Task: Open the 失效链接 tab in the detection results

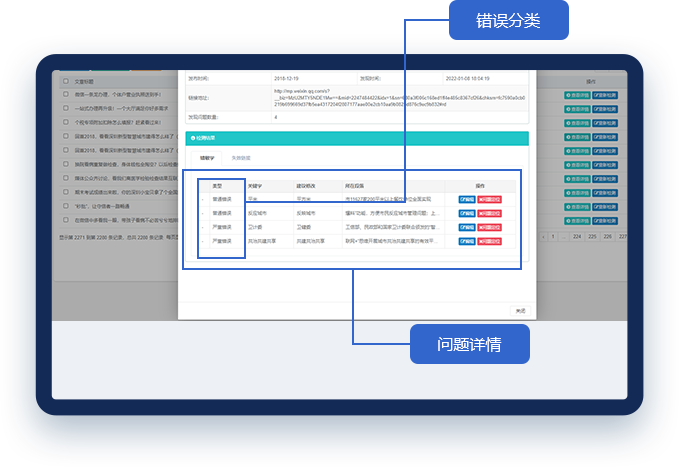Action: (241, 158)
